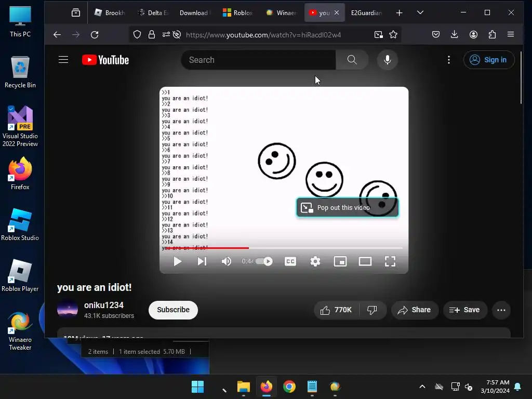Open the volume tray icon
Image resolution: width=532 pixels, height=399 pixels.
[x=469, y=387]
